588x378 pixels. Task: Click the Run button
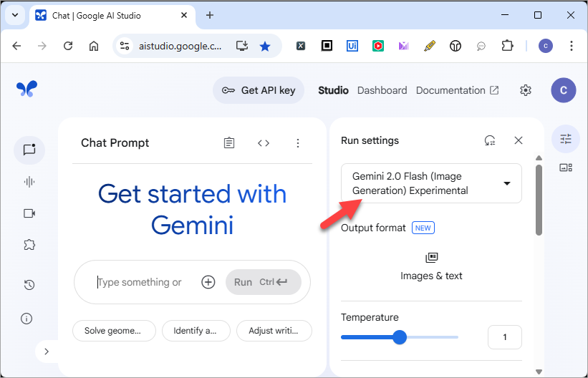pos(264,282)
